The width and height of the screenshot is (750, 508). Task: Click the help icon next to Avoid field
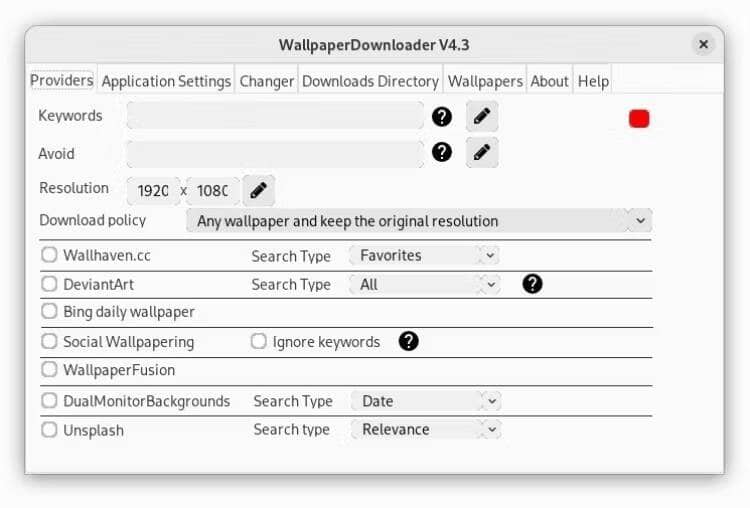pyautogui.click(x=441, y=153)
